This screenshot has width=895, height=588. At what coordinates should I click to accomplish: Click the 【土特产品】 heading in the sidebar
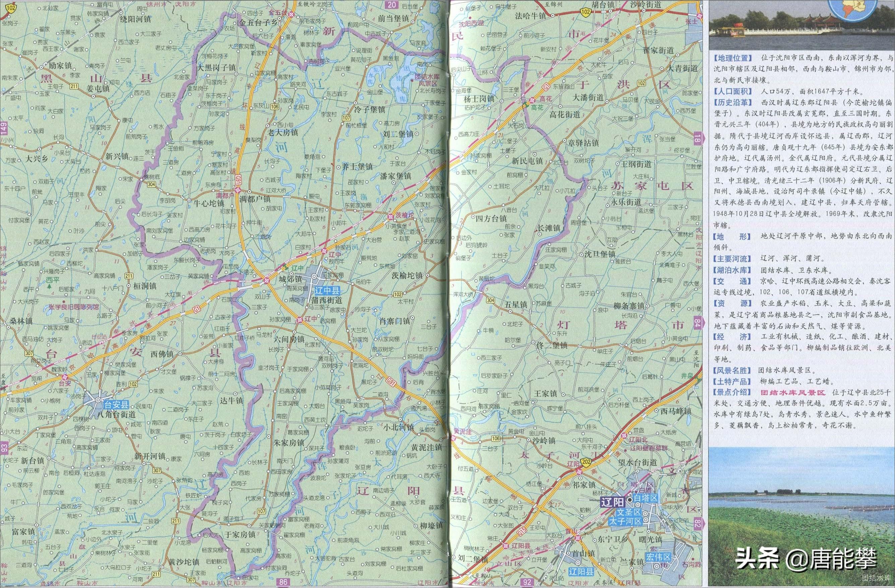point(733,381)
